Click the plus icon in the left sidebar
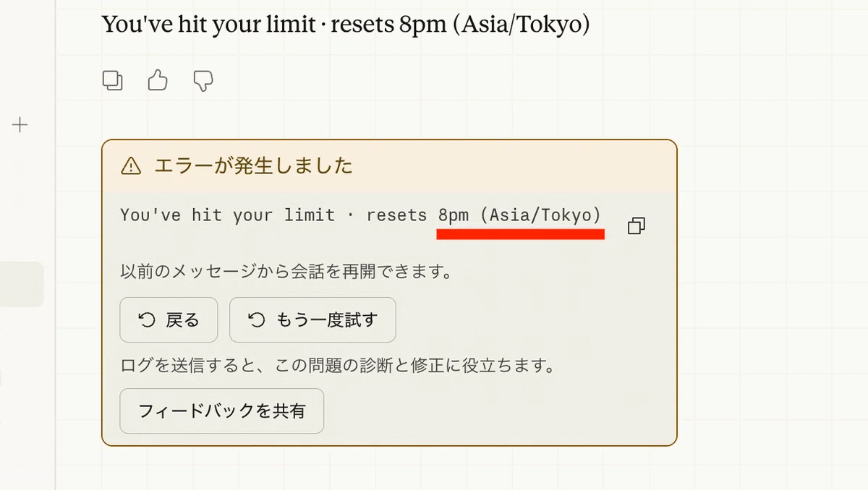868x490 pixels. point(20,125)
